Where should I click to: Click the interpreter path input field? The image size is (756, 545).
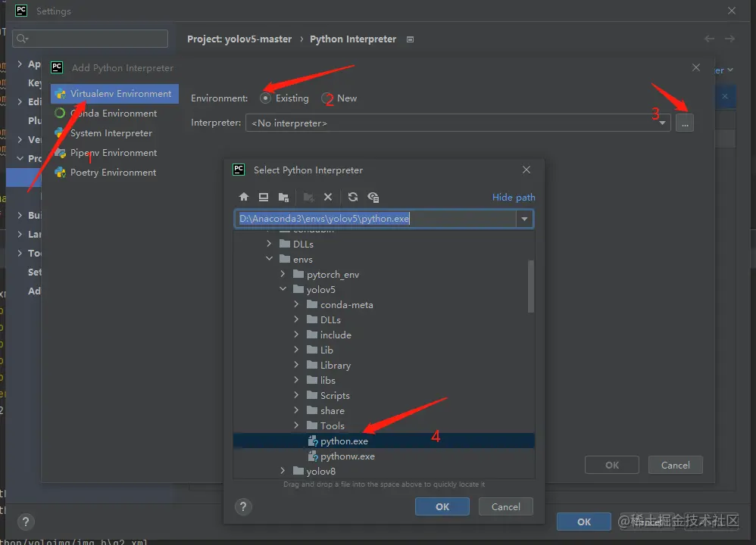pyautogui.click(x=376, y=219)
